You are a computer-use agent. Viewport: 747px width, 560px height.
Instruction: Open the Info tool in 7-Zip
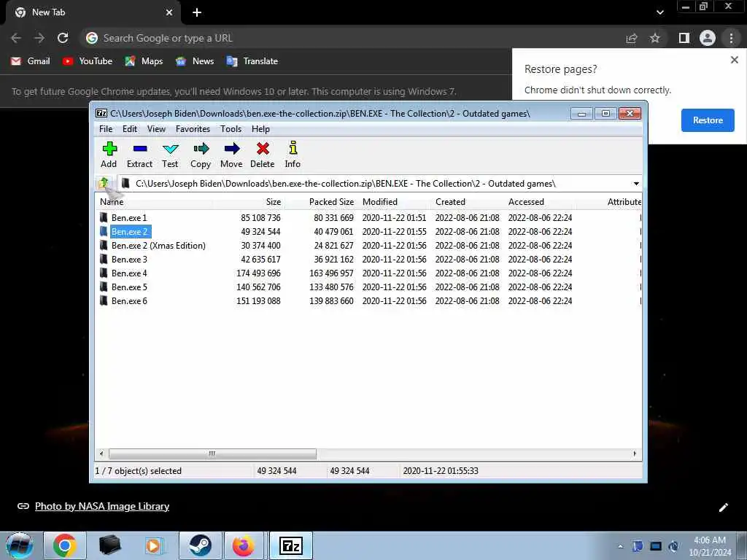pos(293,155)
